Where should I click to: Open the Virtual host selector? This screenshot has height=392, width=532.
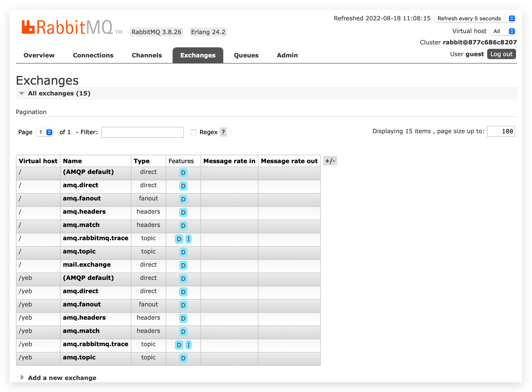(x=503, y=31)
